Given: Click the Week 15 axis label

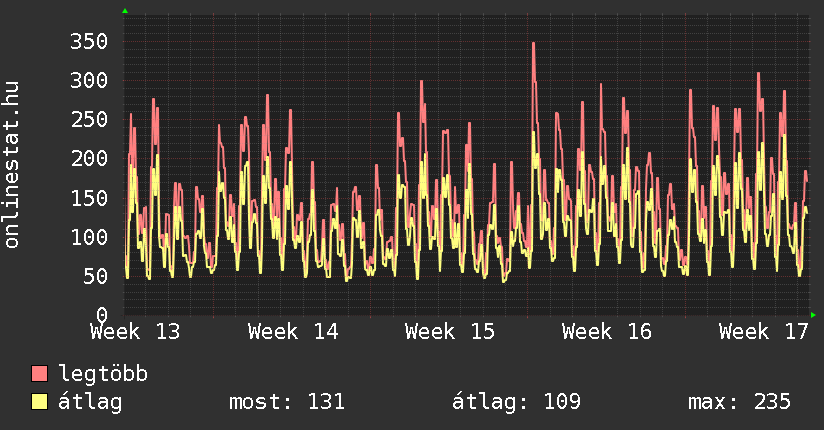Looking at the screenshot, I should pyautogui.click(x=450, y=331).
